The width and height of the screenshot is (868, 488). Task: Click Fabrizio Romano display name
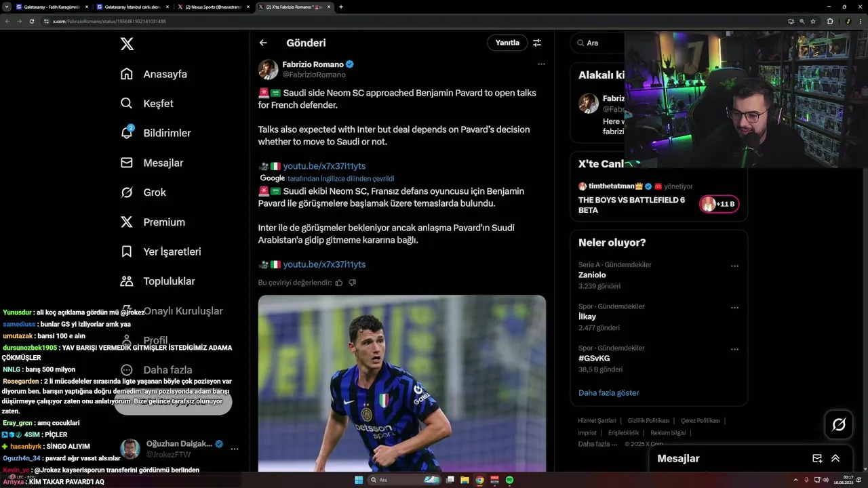click(313, 64)
